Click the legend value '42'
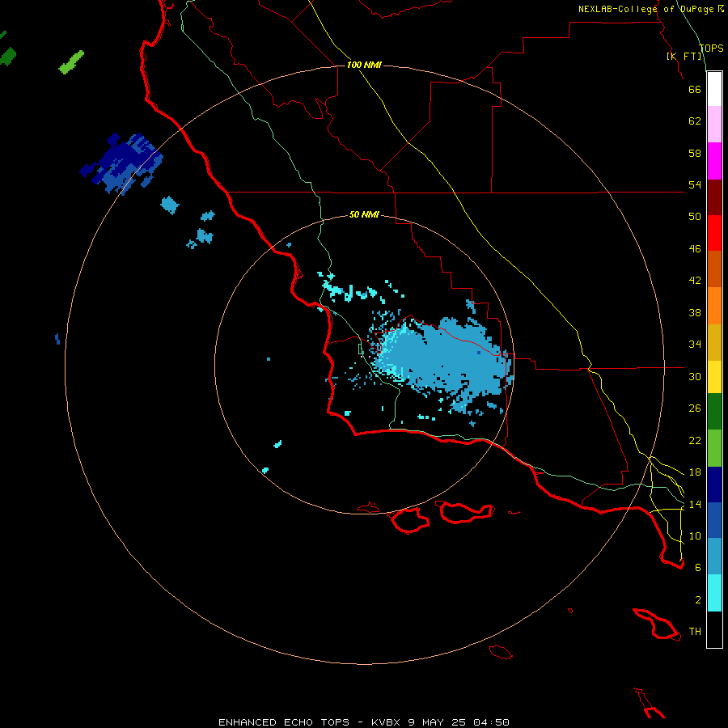 click(695, 281)
